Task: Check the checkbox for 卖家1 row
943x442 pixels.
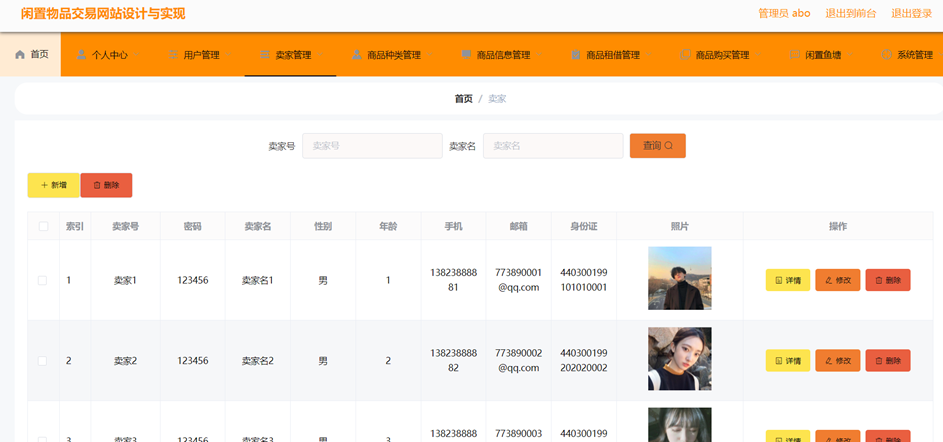Action: point(43,280)
